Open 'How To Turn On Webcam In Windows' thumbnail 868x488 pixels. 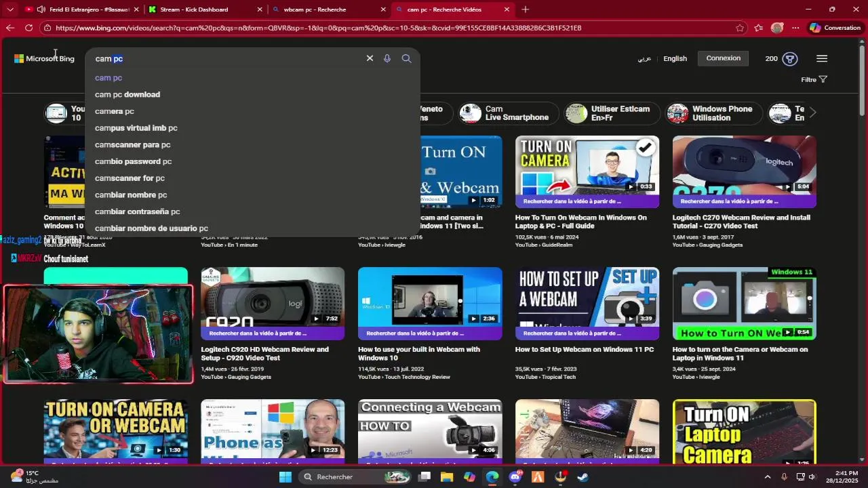(x=587, y=171)
